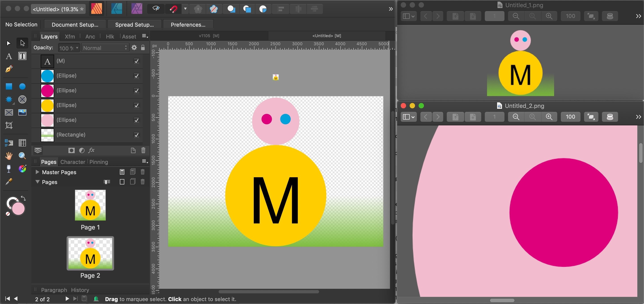Expand main toolbar overflow chevron
The image size is (644, 304).
[391, 9]
